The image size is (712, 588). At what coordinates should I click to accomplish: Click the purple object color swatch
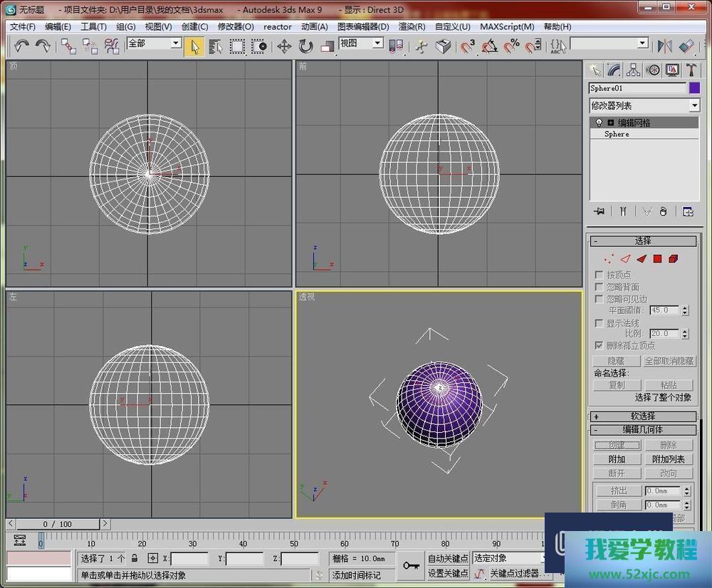click(694, 88)
